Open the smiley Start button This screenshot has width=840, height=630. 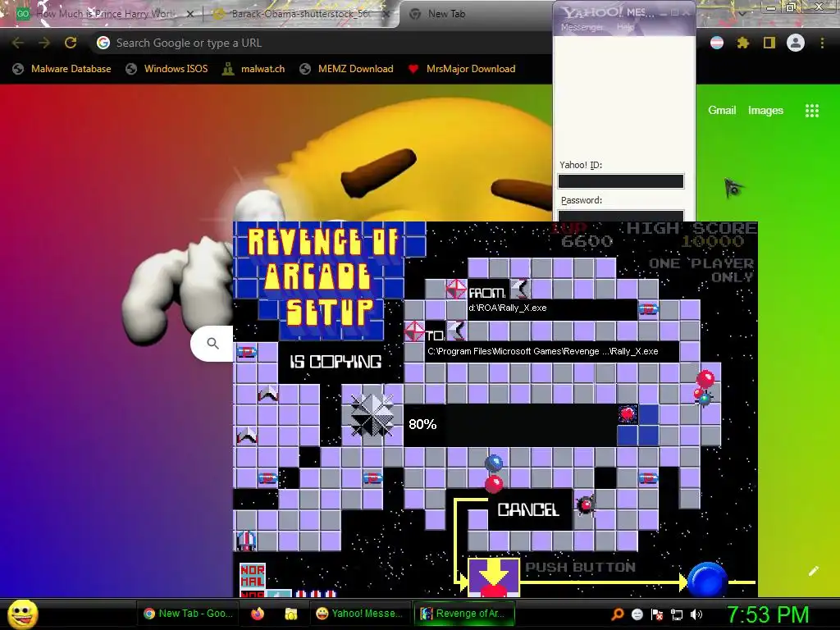(22, 614)
